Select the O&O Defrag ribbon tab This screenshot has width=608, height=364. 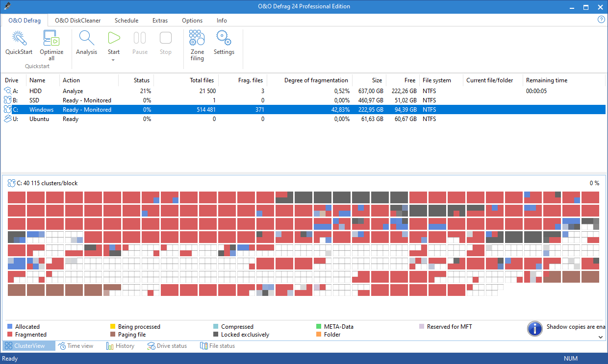point(25,21)
